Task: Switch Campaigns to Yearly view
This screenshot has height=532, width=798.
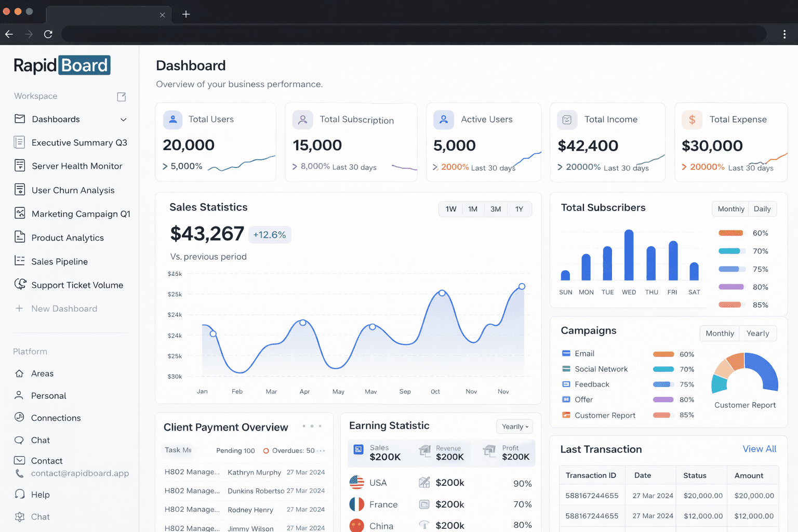Action: 757,334
